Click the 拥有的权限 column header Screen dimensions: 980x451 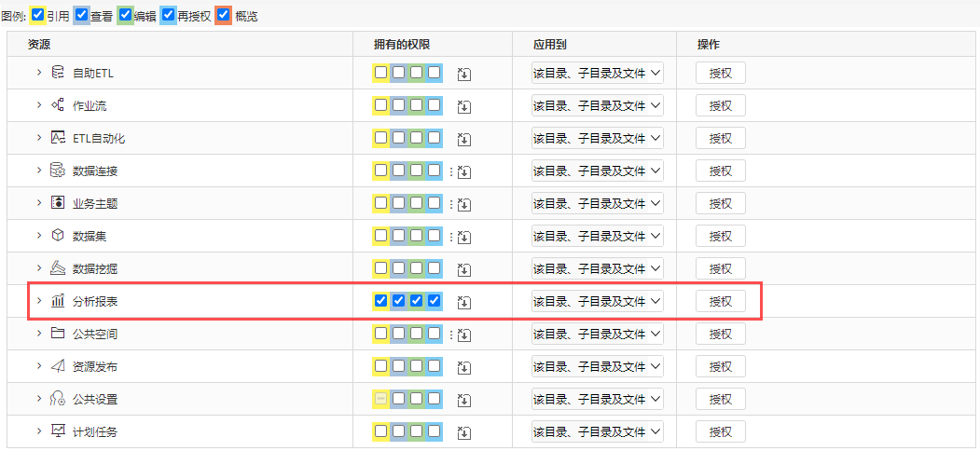pos(402,45)
